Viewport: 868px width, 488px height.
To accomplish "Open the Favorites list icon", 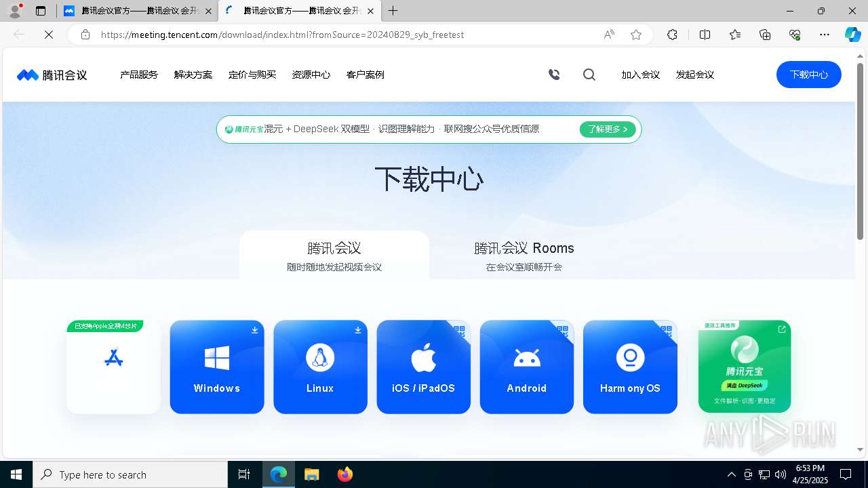I will 735,35.
